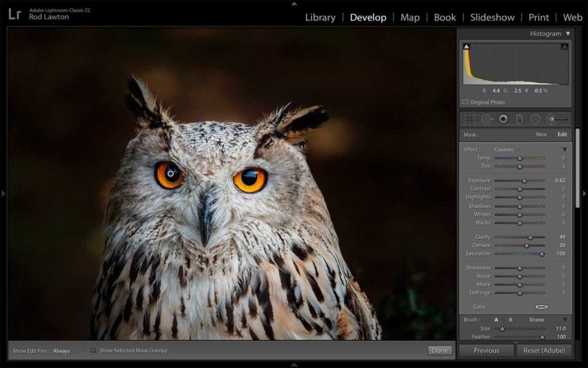Click the Sharpness slider handle
The height and width of the screenshot is (368, 588).
520,268
